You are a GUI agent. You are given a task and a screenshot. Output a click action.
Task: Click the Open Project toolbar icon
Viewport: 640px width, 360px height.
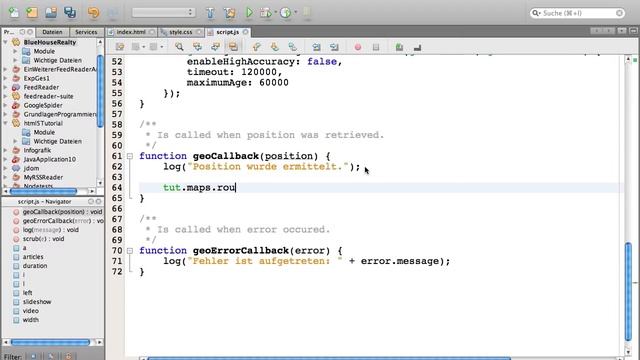51,12
